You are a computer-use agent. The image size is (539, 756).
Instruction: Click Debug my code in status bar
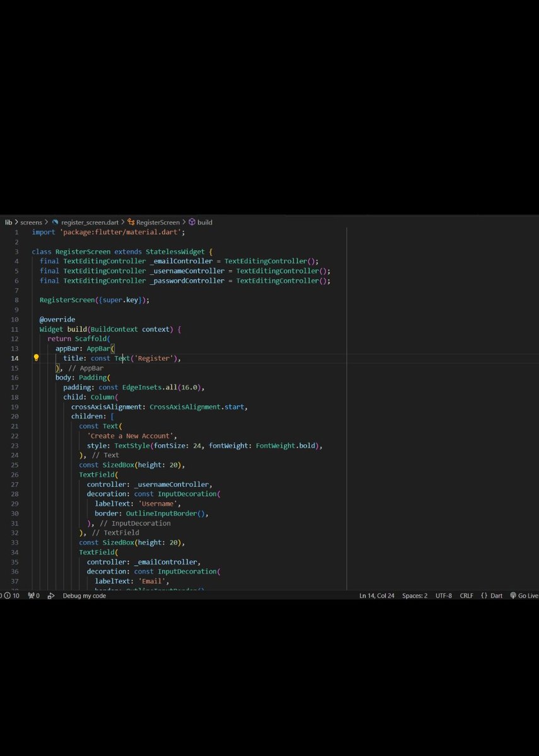pos(84,595)
